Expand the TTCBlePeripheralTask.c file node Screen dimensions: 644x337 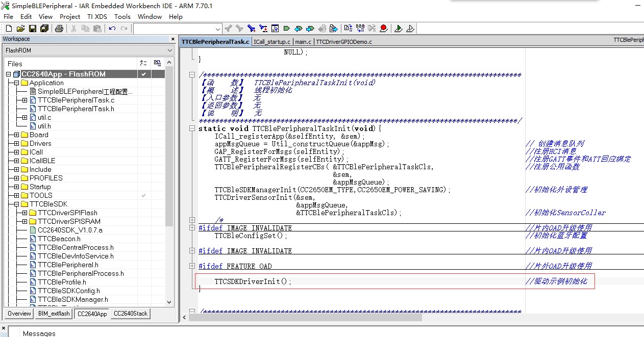[x=24, y=100]
